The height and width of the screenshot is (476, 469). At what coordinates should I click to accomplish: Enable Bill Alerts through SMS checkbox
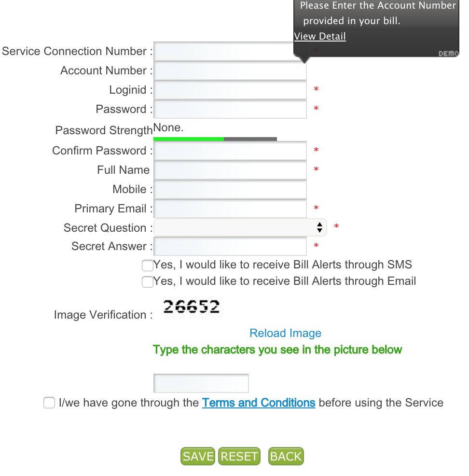[x=148, y=265]
